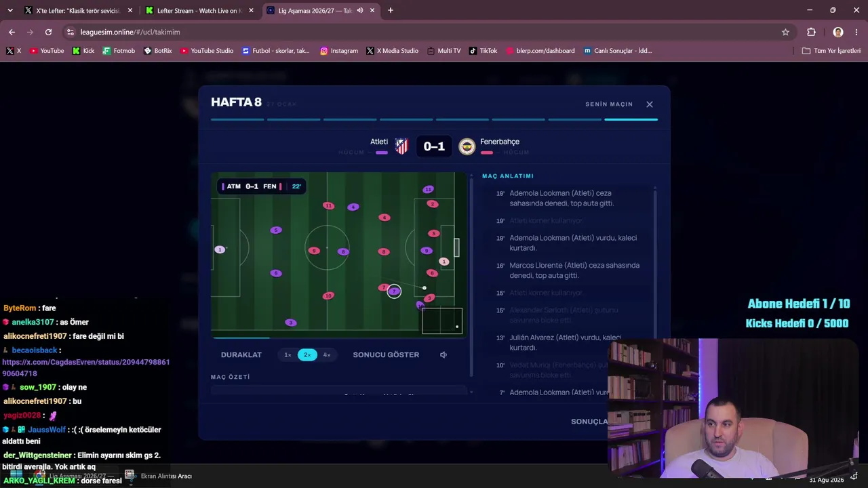Select the 2× simulation speed
The image size is (868, 488).
pos(307,355)
